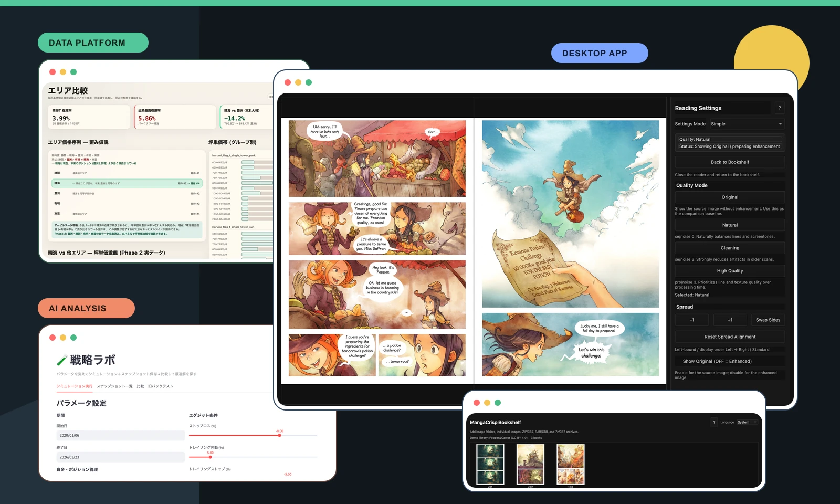Click the AI ANALYSIS pill label
The width and height of the screenshot is (840, 504).
pyautogui.click(x=86, y=308)
